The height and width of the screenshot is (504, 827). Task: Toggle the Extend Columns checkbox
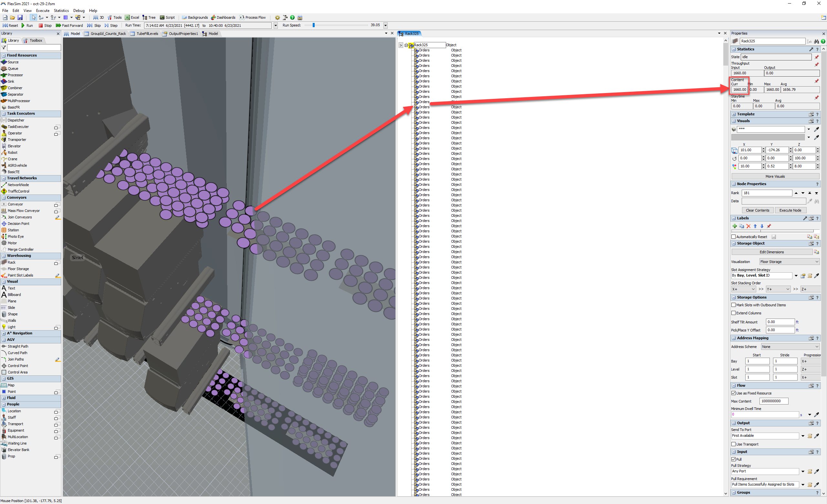click(x=733, y=313)
